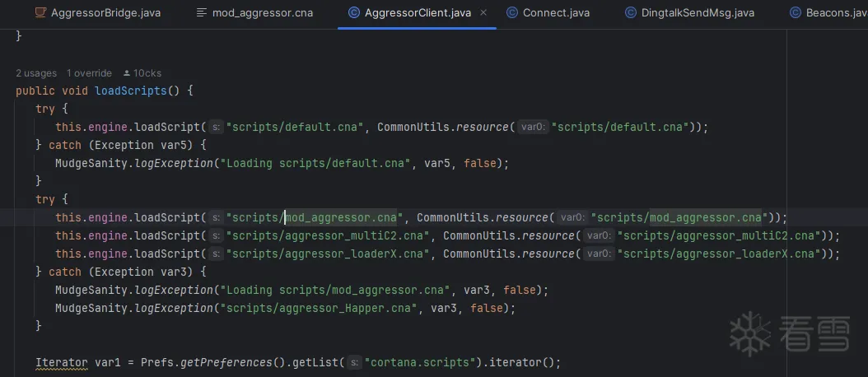Click the 10cks author annotation

pos(147,73)
